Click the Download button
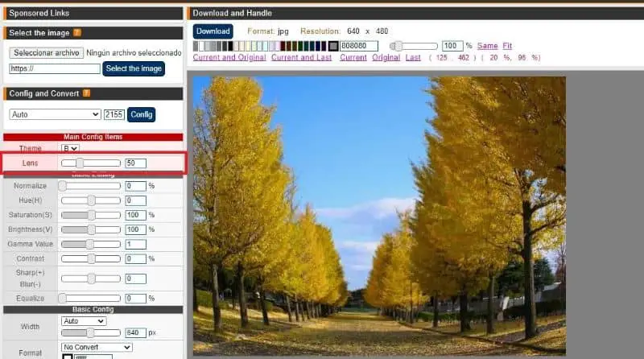Image resolution: width=644 pixels, height=359 pixels. tap(213, 31)
